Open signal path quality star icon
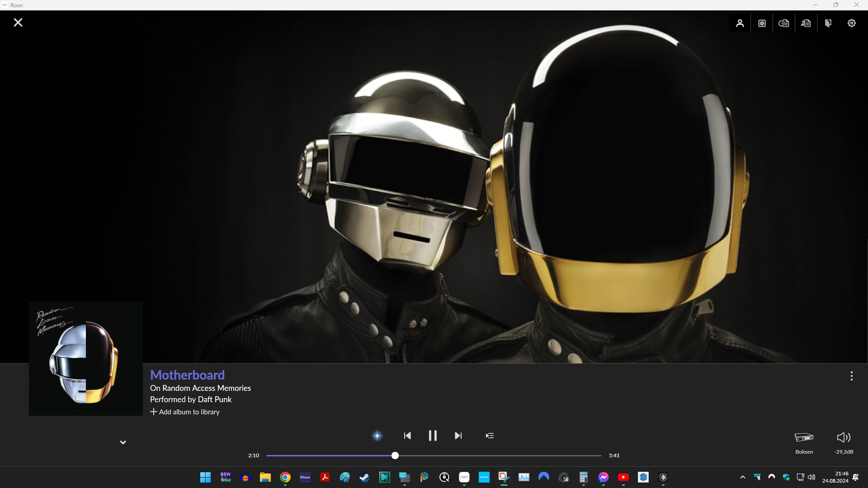The image size is (868, 488). (x=377, y=436)
